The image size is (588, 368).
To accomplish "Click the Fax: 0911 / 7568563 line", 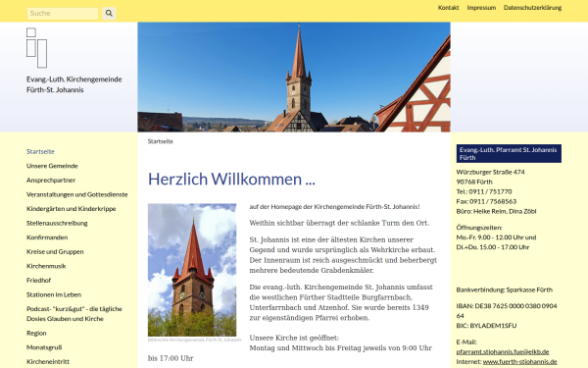I will tap(486, 201).
